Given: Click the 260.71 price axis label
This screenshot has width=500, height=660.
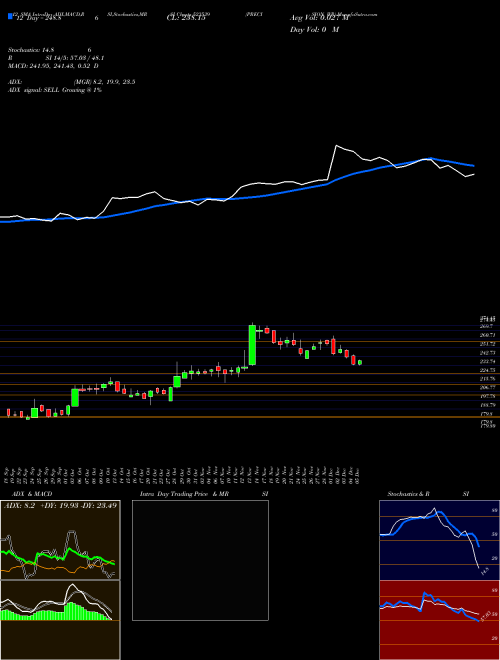Looking at the screenshot, I should (x=488, y=335).
